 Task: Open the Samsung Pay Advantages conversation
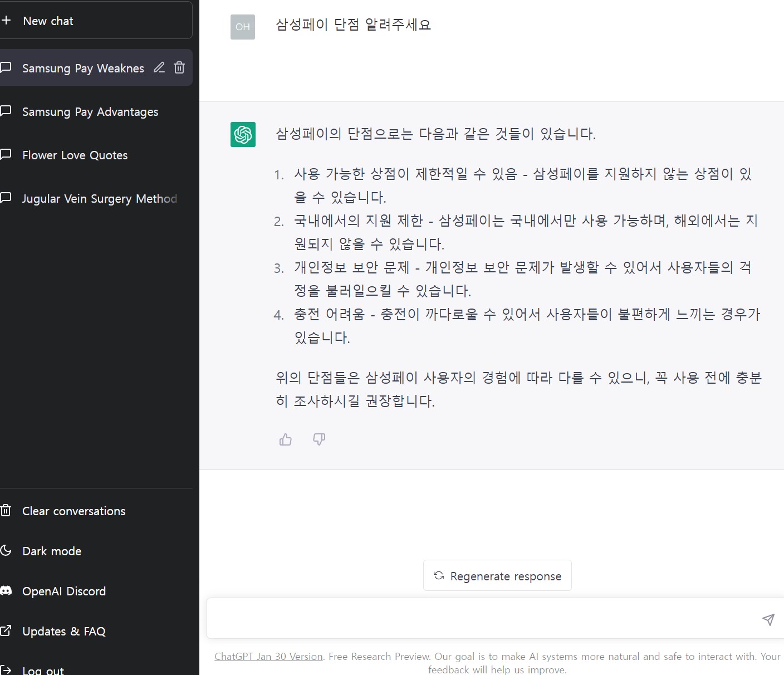click(96, 111)
